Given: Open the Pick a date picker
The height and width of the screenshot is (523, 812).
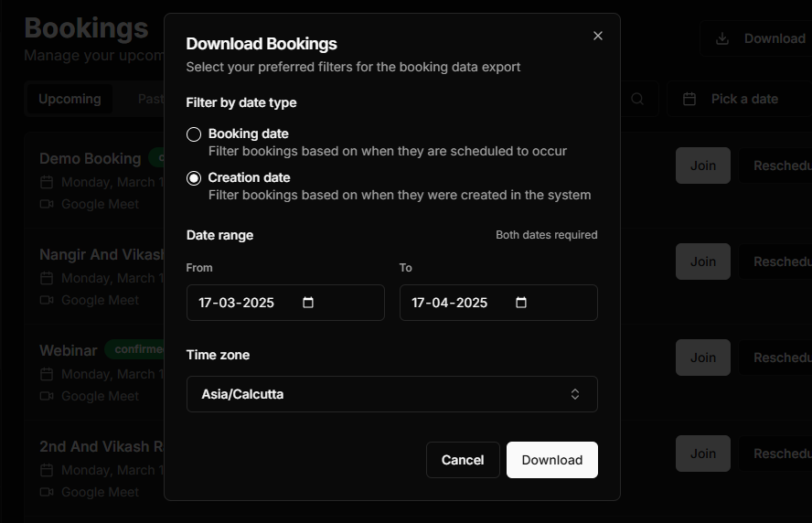Looking at the screenshot, I should (x=740, y=99).
